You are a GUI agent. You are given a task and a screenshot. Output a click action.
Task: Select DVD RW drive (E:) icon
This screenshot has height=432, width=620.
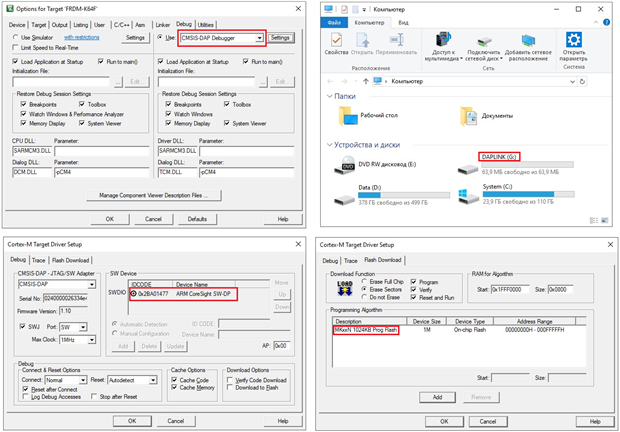[344, 164]
